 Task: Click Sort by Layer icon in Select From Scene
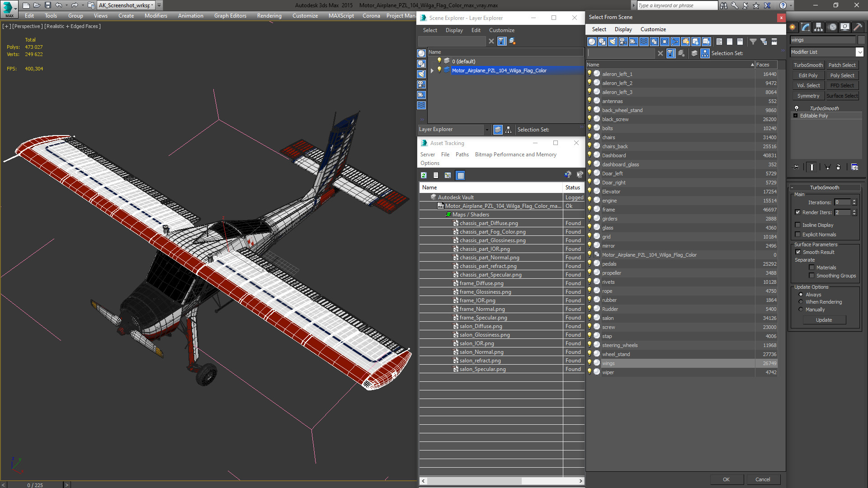point(694,53)
